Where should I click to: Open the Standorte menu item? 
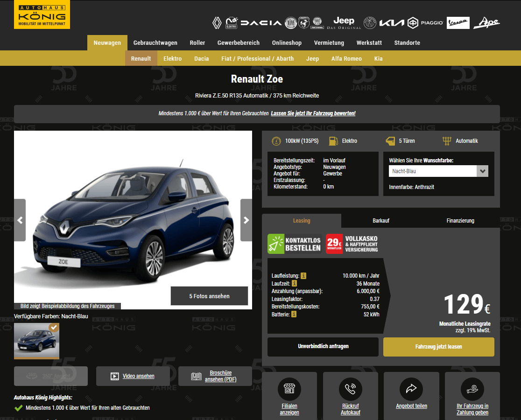[x=407, y=43]
